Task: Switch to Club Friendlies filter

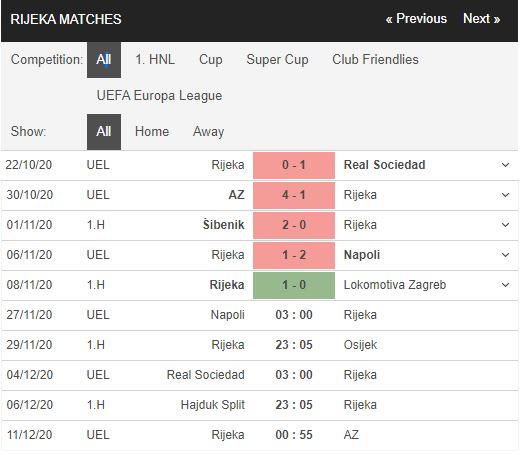Action: (375, 60)
